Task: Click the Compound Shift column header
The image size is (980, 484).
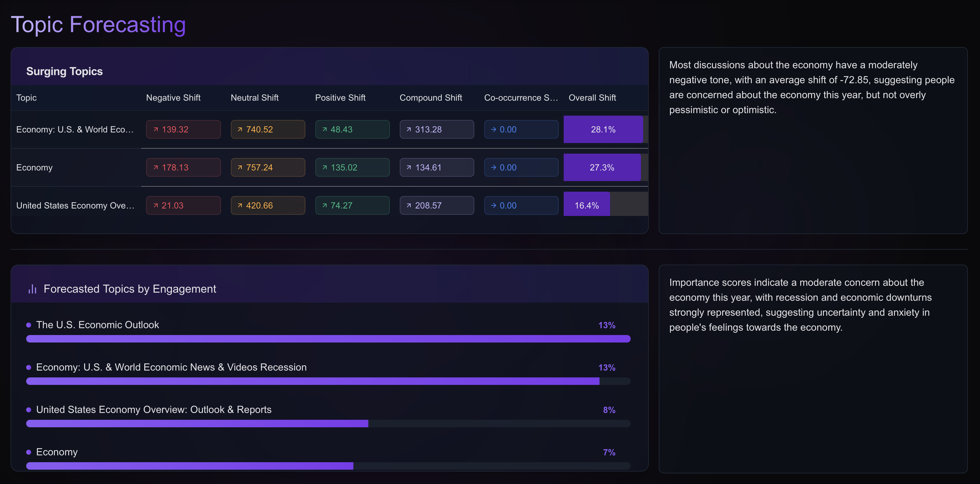Action: point(431,98)
